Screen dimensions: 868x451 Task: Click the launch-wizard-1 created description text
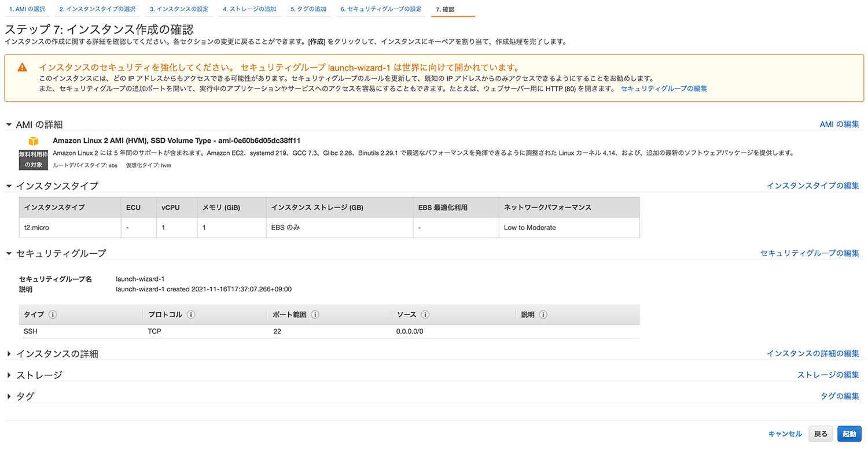point(204,289)
